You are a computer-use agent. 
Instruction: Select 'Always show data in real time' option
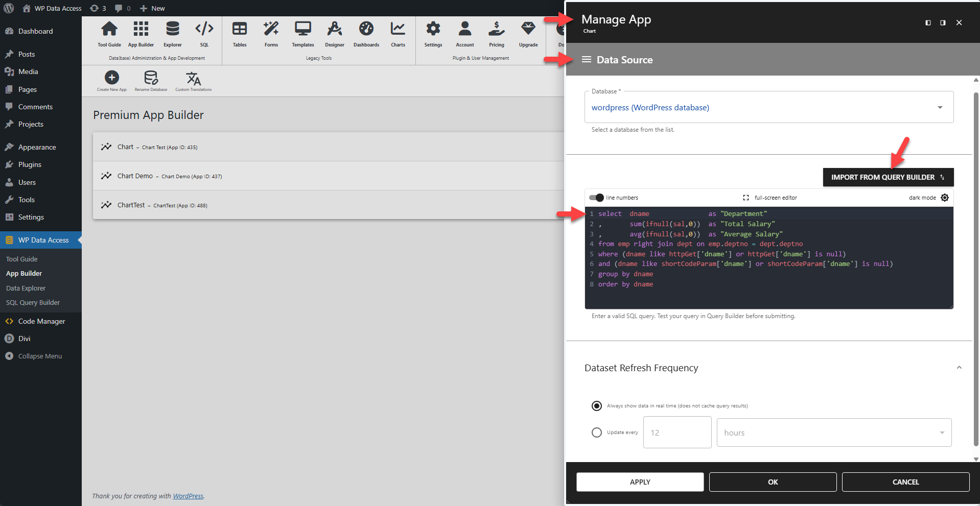click(596, 406)
